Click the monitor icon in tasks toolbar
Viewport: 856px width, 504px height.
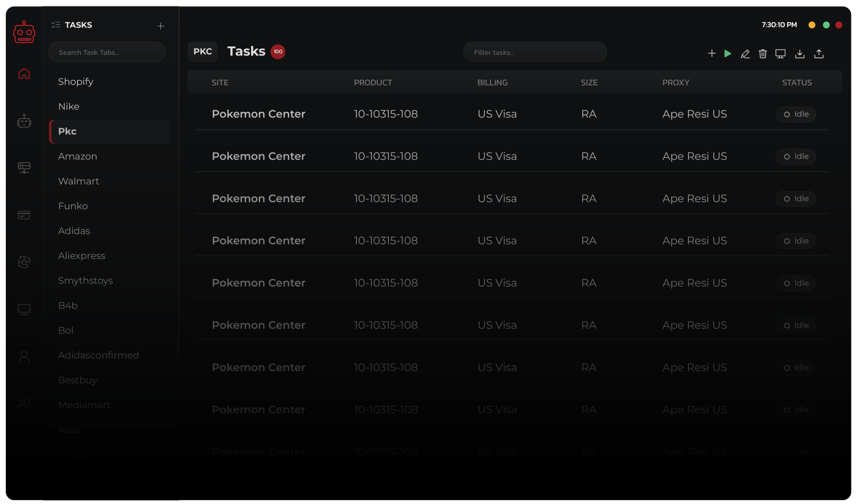780,54
